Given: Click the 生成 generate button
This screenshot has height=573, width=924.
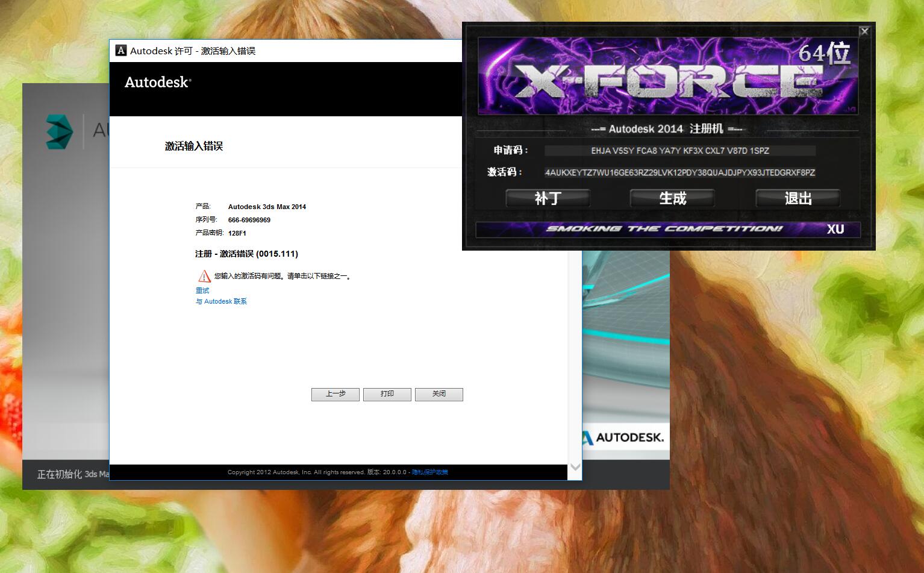Looking at the screenshot, I should 672,198.
